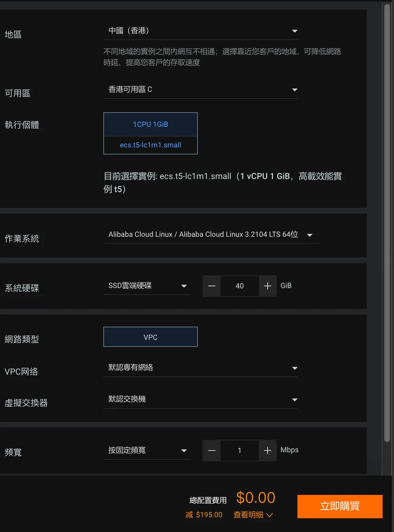
Task: Open the 默認交換機 virtual switch dropdown
Action: click(x=200, y=399)
